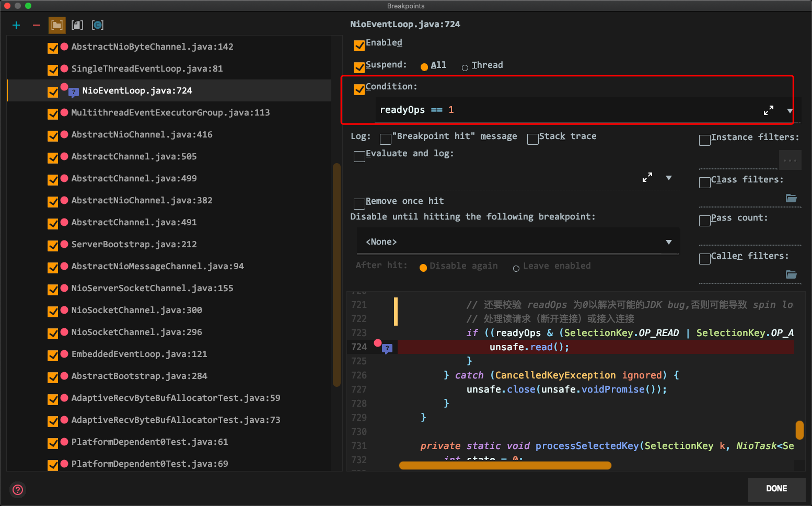Toggle the Condition checkbox

359,89
